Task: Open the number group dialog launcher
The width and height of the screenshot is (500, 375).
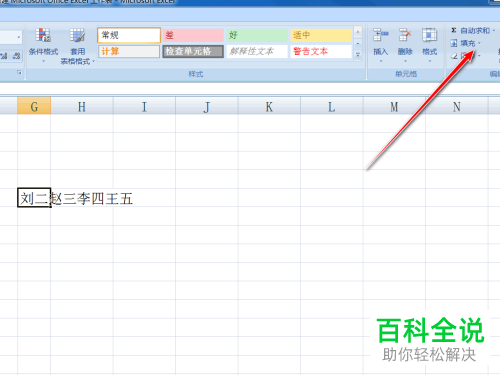Action: (x=19, y=72)
